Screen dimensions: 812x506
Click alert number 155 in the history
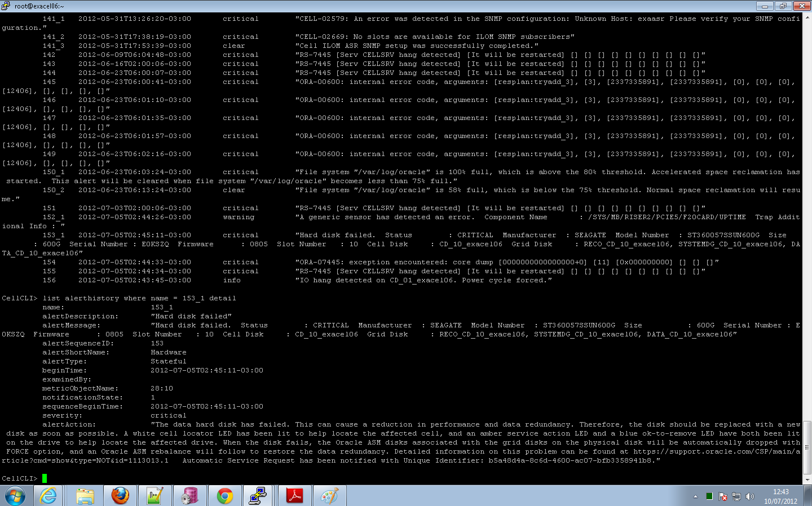49,271
